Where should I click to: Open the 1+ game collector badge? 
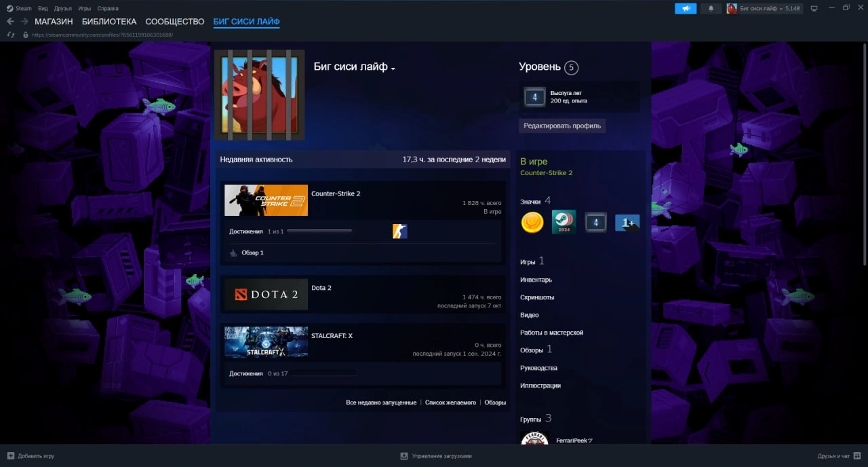click(x=627, y=222)
